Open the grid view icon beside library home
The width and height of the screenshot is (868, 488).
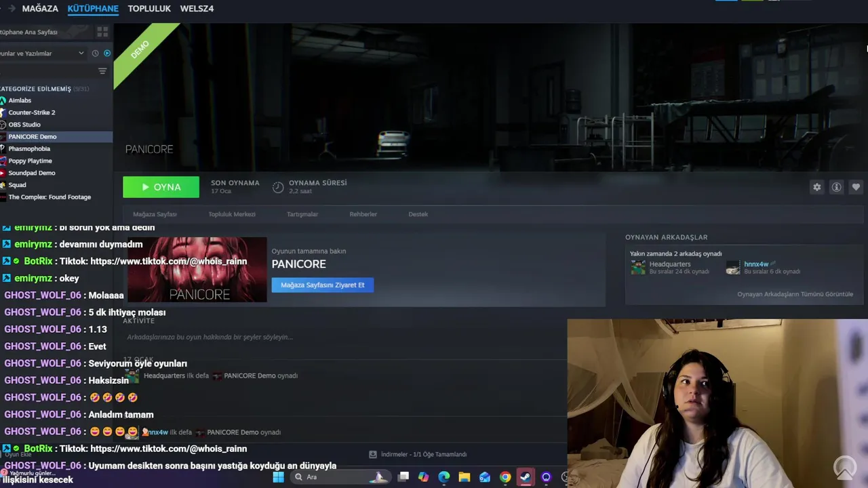tap(102, 31)
